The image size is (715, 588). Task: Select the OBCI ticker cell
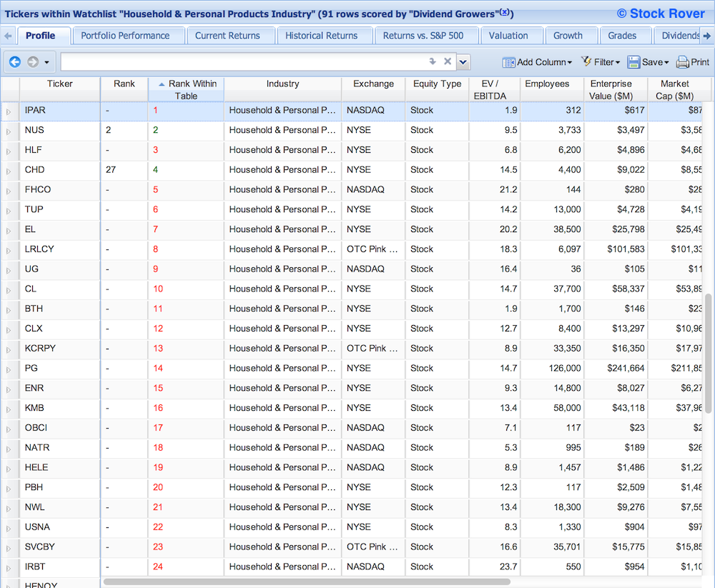(x=60, y=427)
